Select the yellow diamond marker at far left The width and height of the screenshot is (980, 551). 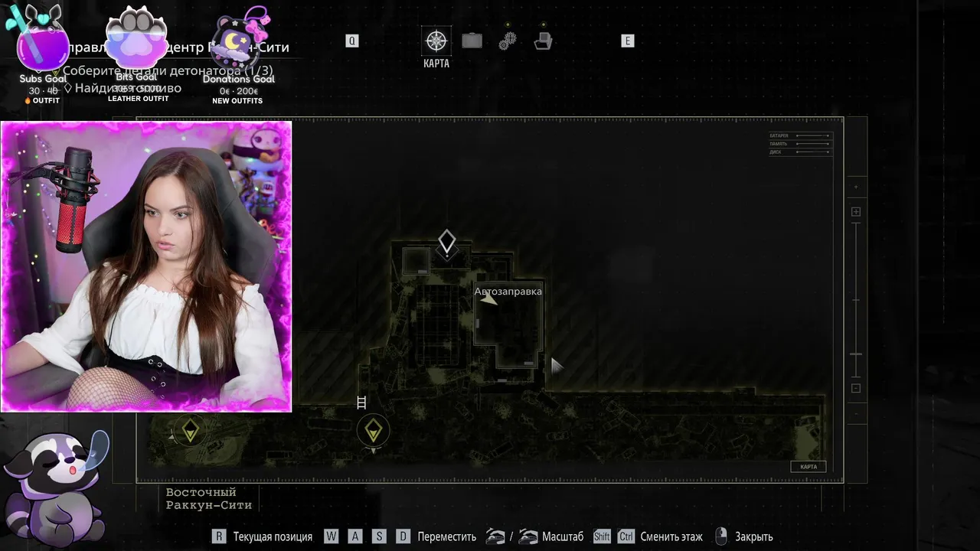click(190, 432)
